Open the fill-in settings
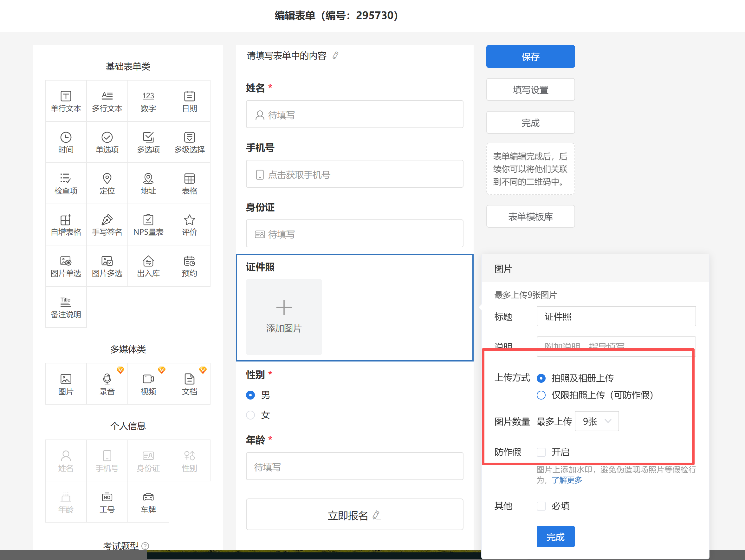 coord(530,90)
